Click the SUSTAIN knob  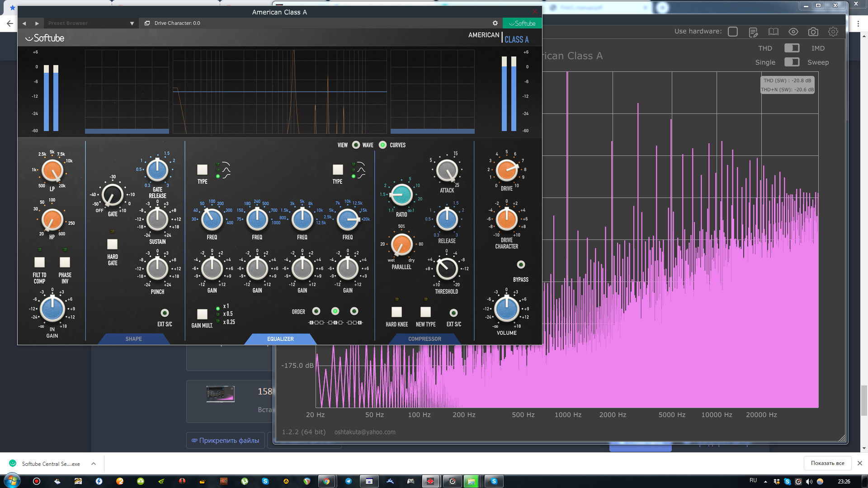point(157,220)
